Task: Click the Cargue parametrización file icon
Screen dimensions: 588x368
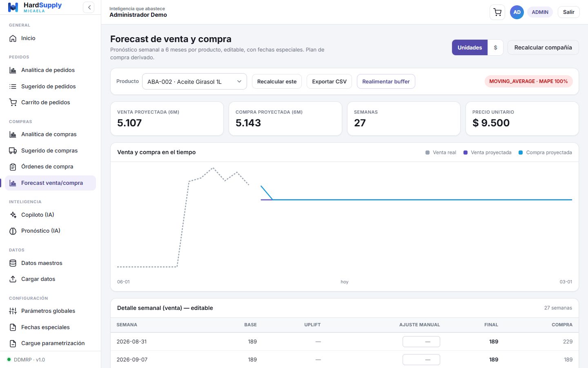Action: 13,343
